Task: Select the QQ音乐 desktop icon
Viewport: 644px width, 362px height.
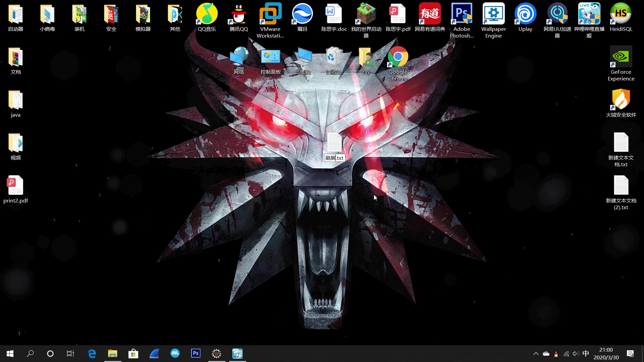Action: tap(207, 14)
